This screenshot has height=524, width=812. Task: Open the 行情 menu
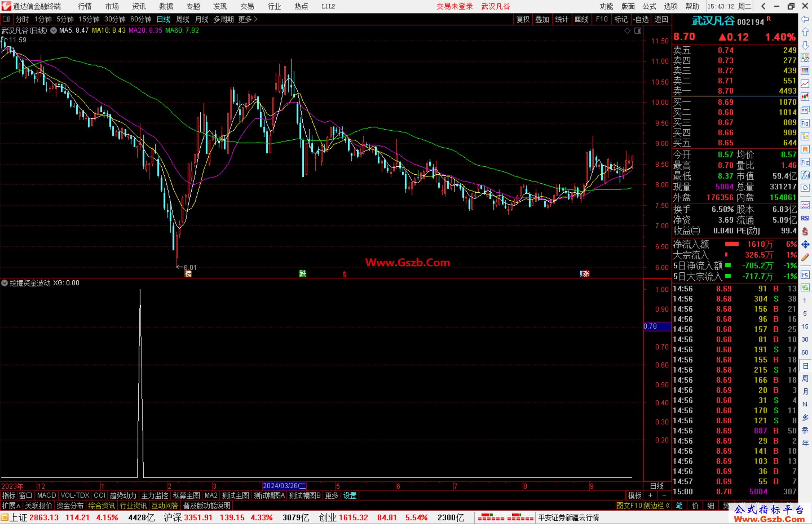85,6
